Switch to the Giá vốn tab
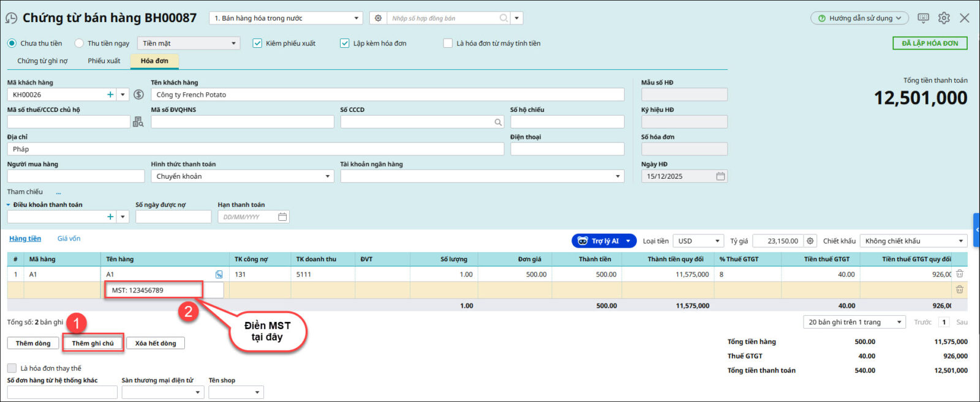This screenshot has height=402, width=980. click(x=69, y=239)
